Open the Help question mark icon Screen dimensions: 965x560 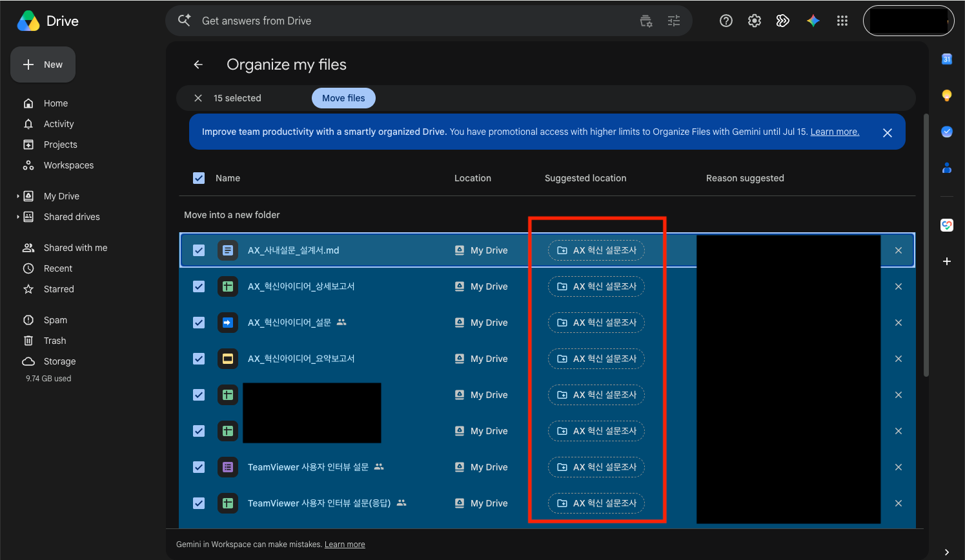click(726, 21)
